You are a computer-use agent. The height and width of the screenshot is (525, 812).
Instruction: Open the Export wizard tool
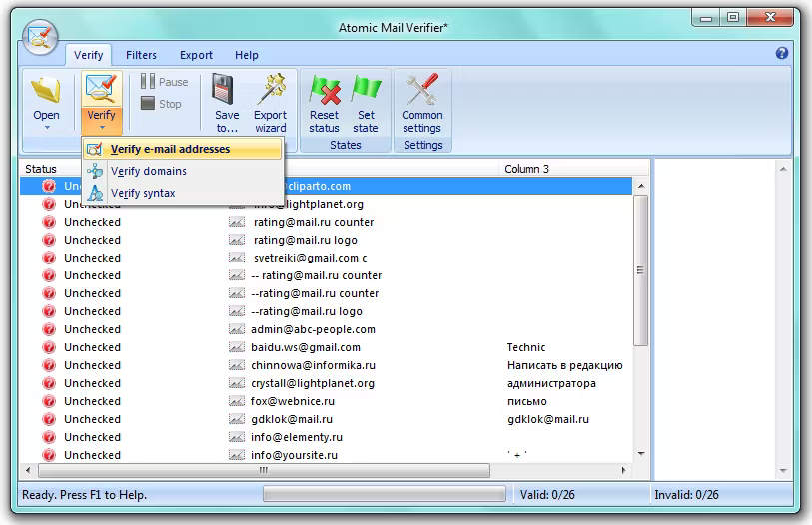pos(270,91)
